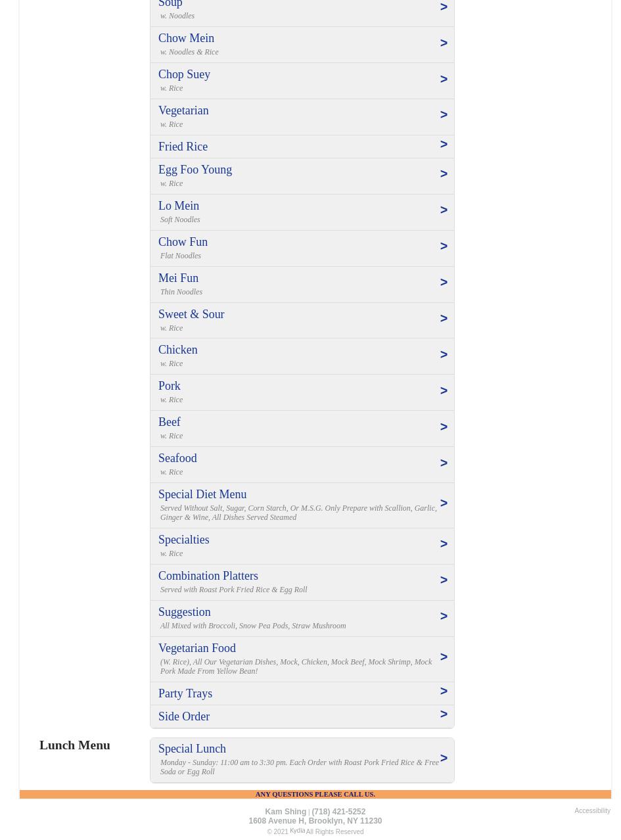Expand the Special Diet Menu chevron

(444, 503)
